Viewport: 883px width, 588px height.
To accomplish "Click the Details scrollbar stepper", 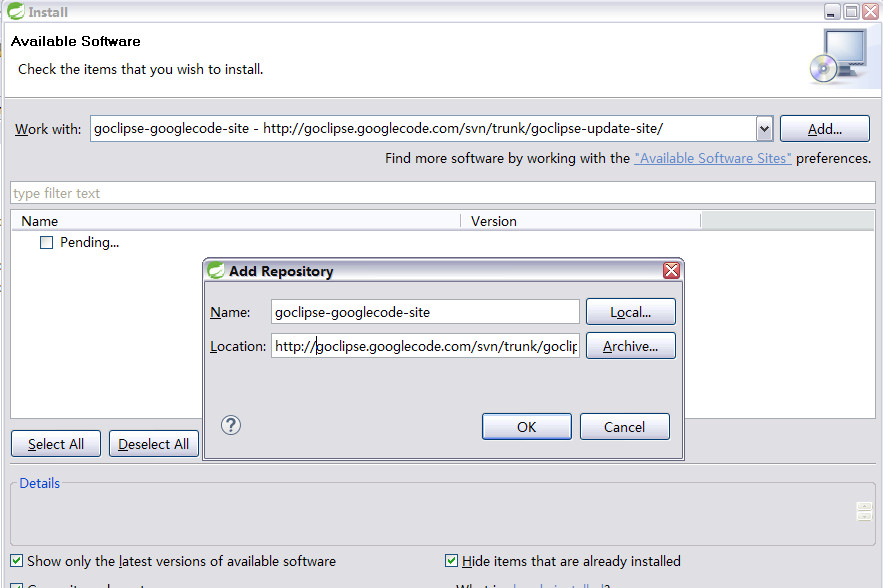I will [x=864, y=511].
